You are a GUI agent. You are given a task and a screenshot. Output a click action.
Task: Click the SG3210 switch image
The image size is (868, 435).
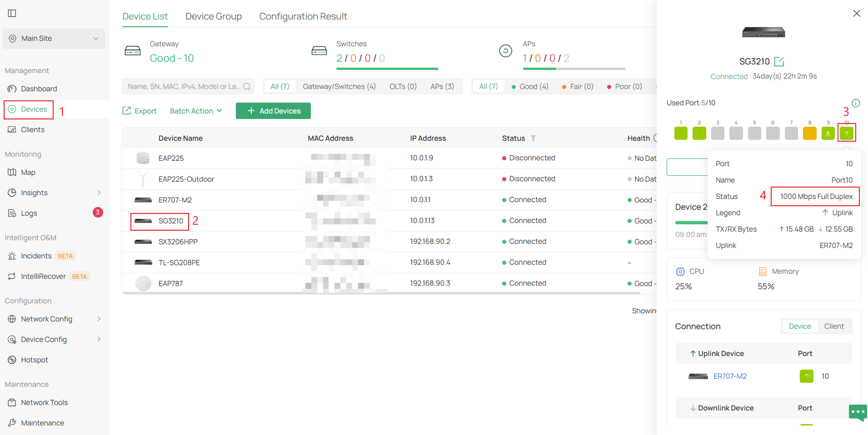[x=764, y=32]
